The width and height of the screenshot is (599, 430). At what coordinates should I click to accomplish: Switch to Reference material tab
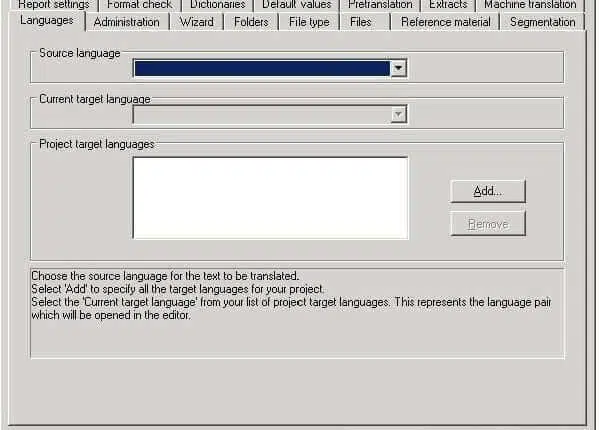[x=445, y=22]
